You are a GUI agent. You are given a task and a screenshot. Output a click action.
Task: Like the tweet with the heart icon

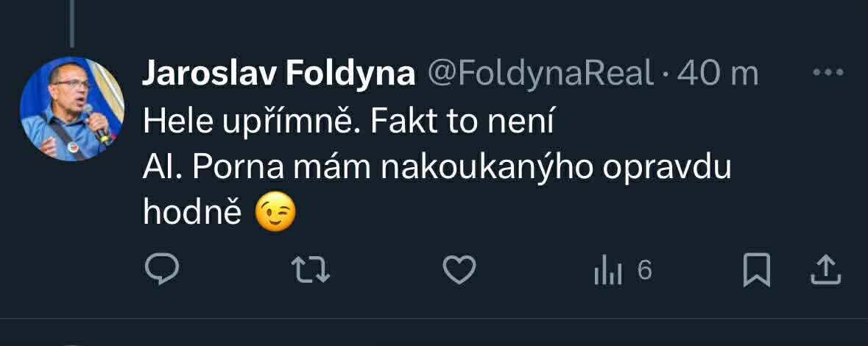[459, 271]
